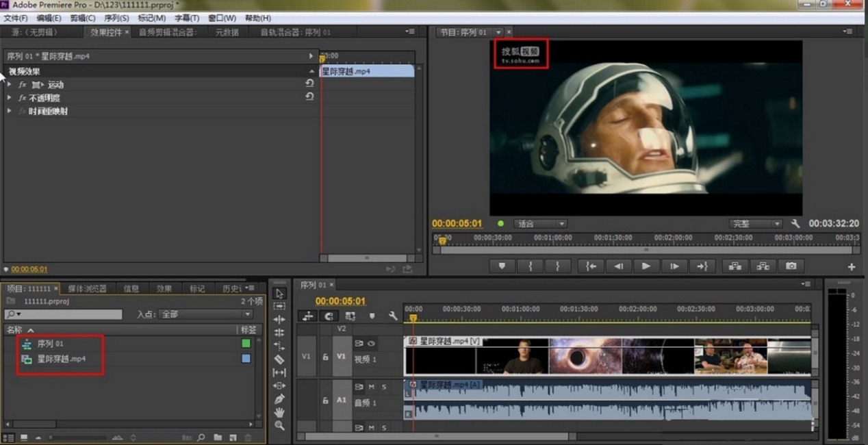
Task: Export a frame with the camera icon
Action: (x=791, y=266)
